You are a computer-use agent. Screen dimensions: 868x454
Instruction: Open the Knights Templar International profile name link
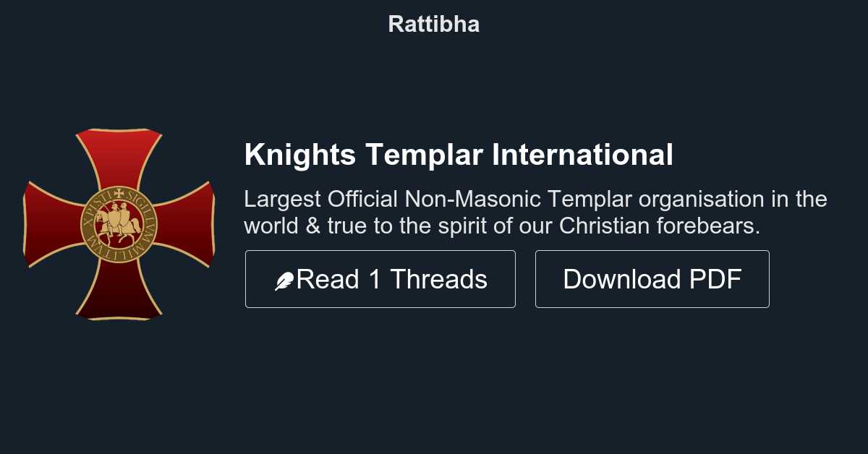460,154
